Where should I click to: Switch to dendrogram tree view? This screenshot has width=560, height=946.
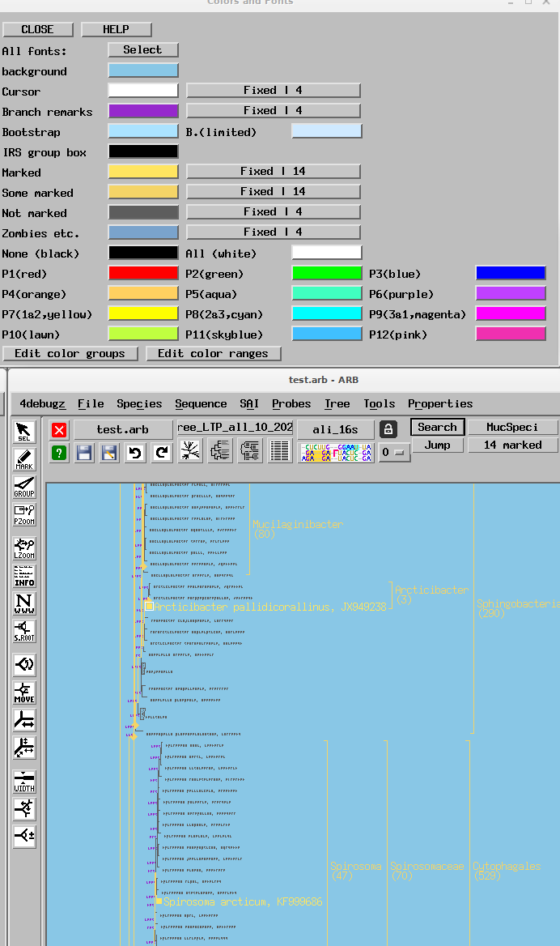(x=220, y=451)
